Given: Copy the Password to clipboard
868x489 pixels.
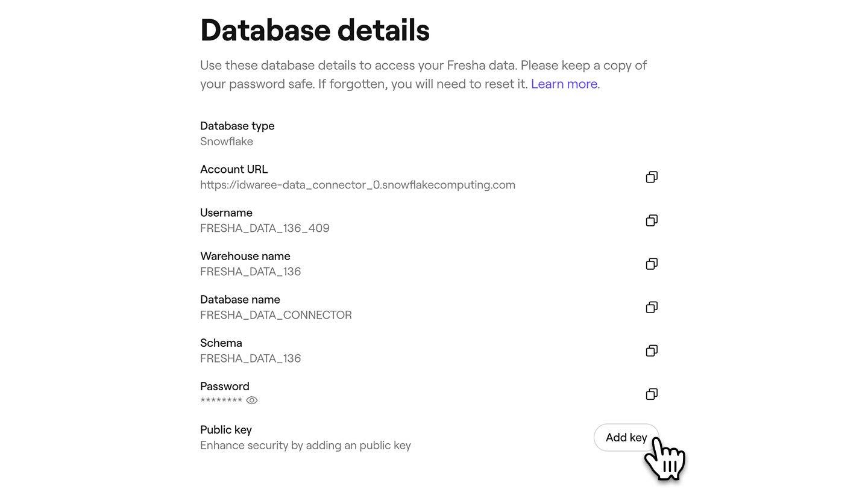Looking at the screenshot, I should point(652,394).
